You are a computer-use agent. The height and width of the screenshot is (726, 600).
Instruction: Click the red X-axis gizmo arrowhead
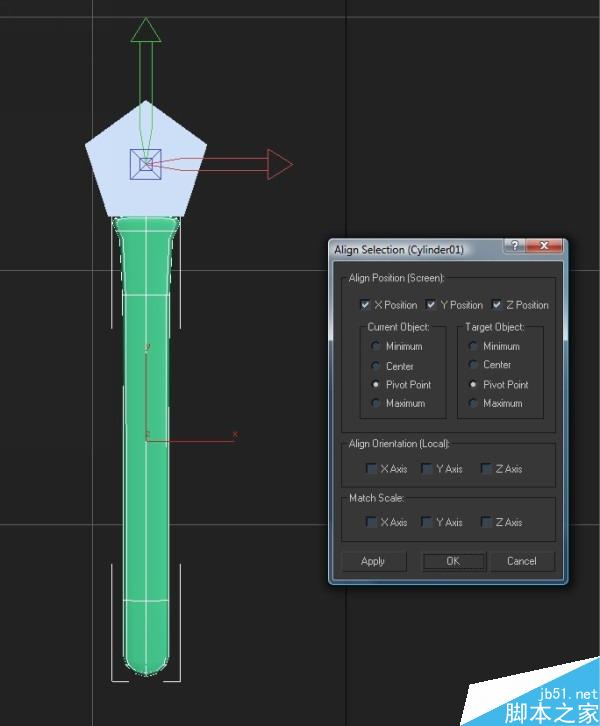[279, 164]
